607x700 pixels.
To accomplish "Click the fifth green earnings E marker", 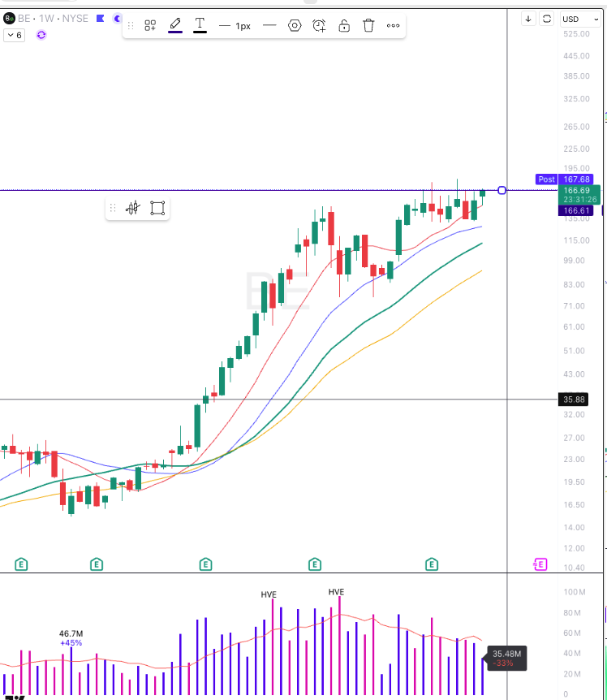I will [x=431, y=564].
